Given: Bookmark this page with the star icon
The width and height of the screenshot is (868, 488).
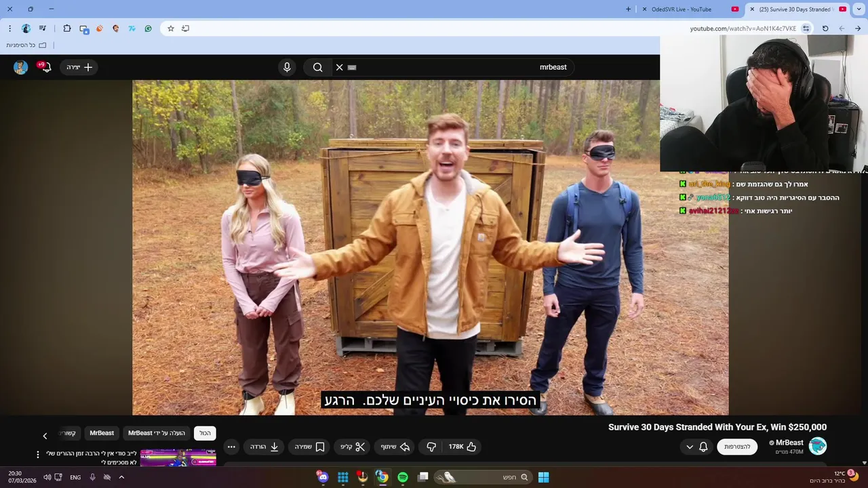Looking at the screenshot, I should [171, 28].
